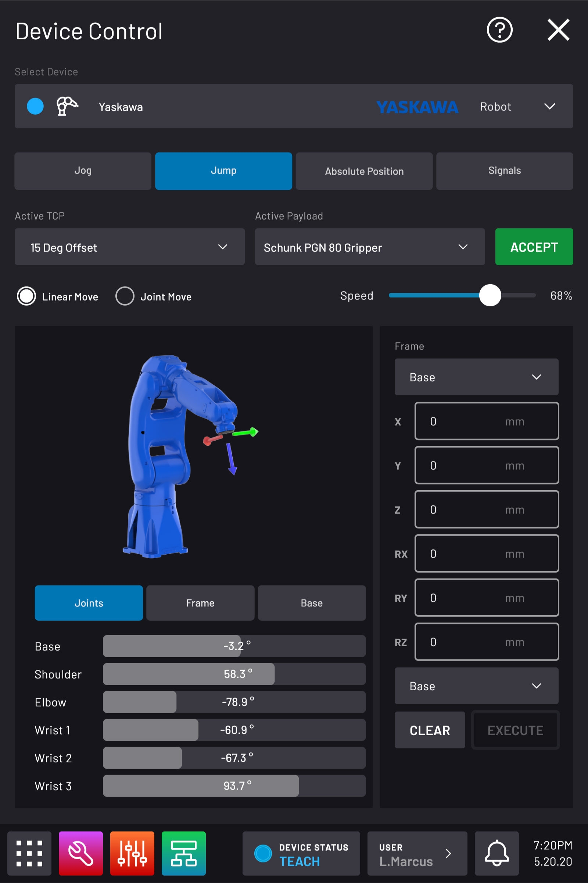
Task: Close the Device Control panel
Action: [x=558, y=30]
